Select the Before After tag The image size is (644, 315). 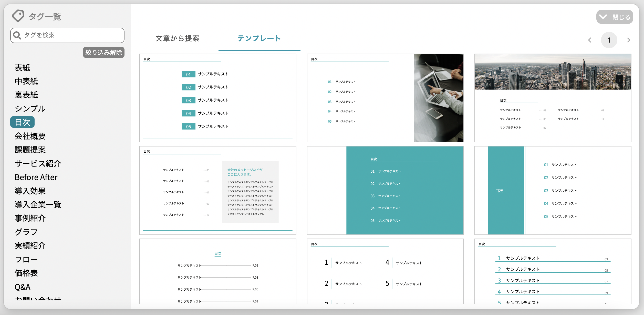coord(36,177)
